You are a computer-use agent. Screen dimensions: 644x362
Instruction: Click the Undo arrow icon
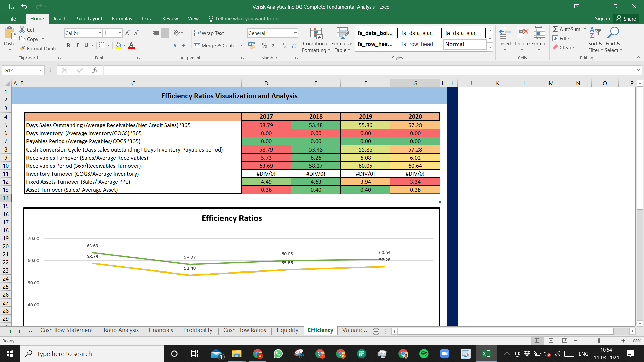24,6
